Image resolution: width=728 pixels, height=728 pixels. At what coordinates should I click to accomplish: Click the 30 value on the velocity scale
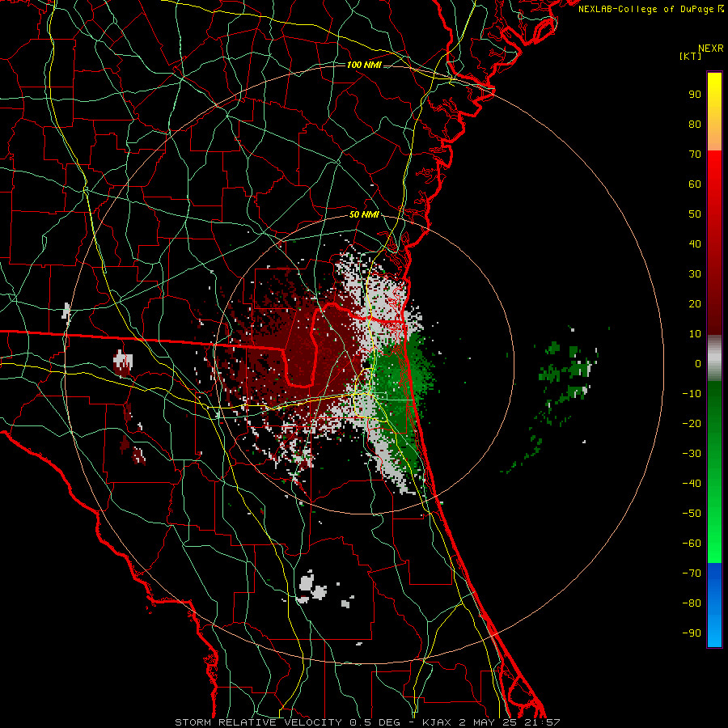click(x=695, y=274)
